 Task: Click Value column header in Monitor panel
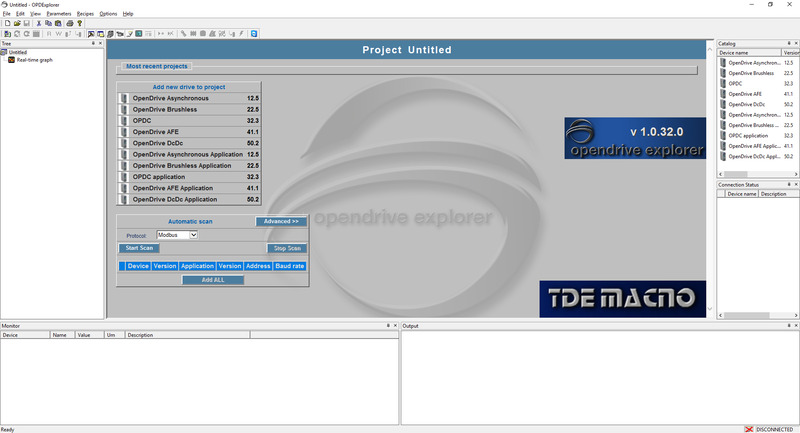click(89, 335)
